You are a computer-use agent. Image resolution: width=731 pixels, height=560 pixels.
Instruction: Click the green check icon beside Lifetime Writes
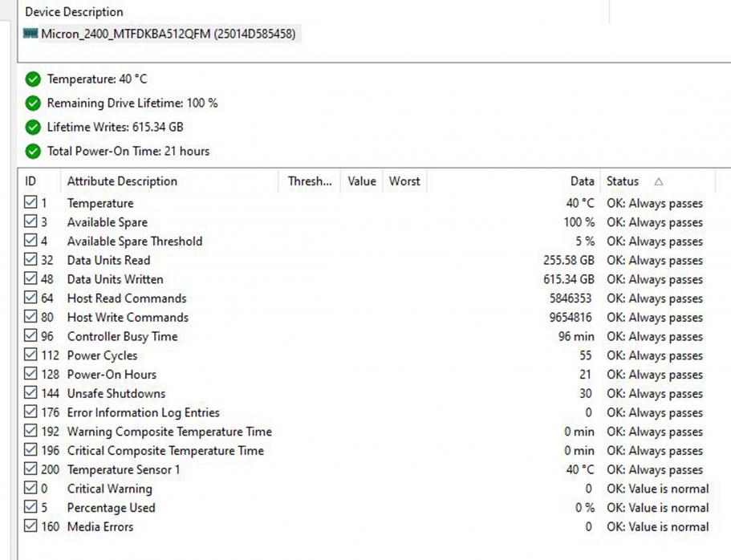33,128
